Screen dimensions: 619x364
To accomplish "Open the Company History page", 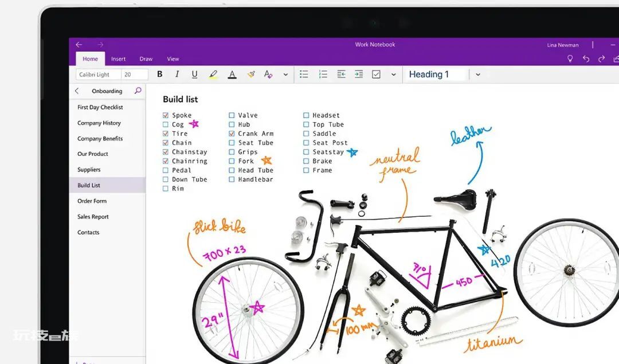I will click(99, 123).
